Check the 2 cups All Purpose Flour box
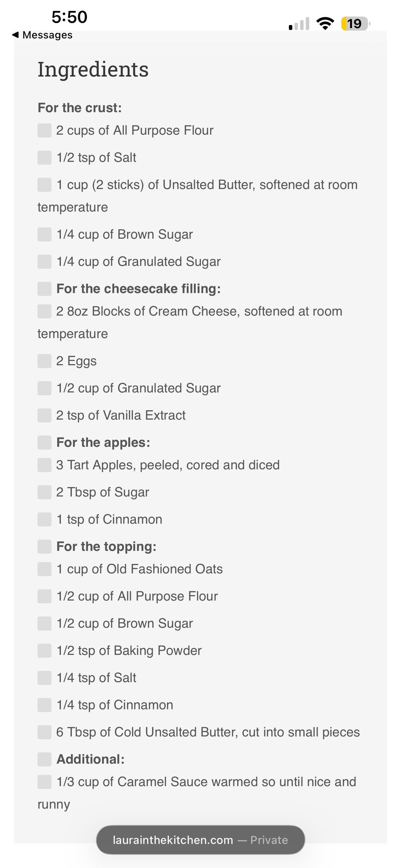 pos(44,130)
